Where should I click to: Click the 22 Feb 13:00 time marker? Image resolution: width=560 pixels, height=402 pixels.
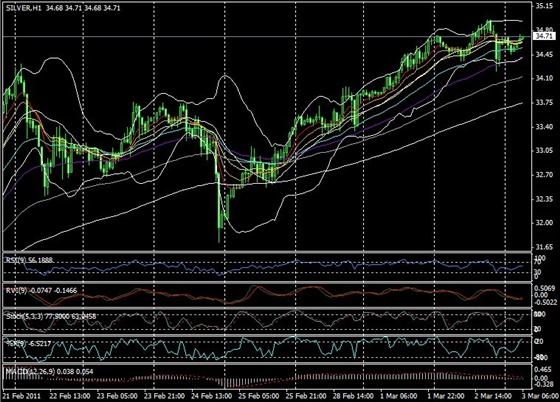[x=70, y=396]
